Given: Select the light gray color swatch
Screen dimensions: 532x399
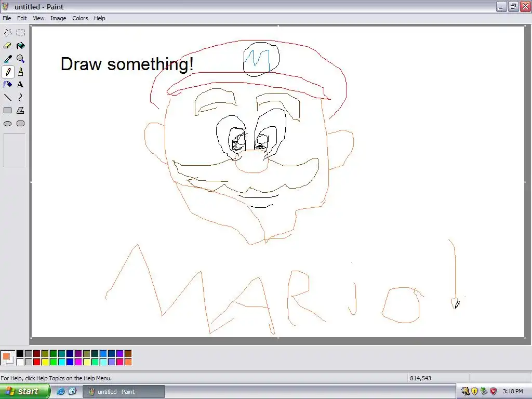Looking at the screenshot, I should (28, 362).
